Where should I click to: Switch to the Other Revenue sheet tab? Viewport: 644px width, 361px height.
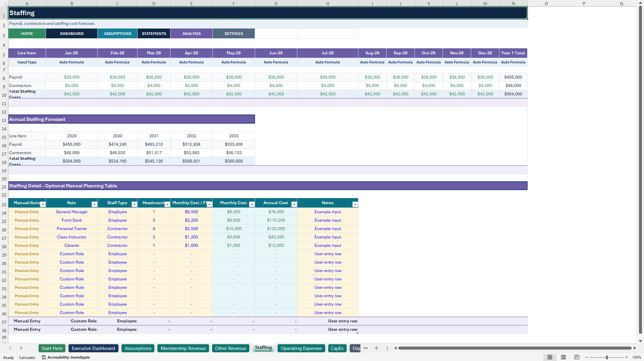pos(231,348)
